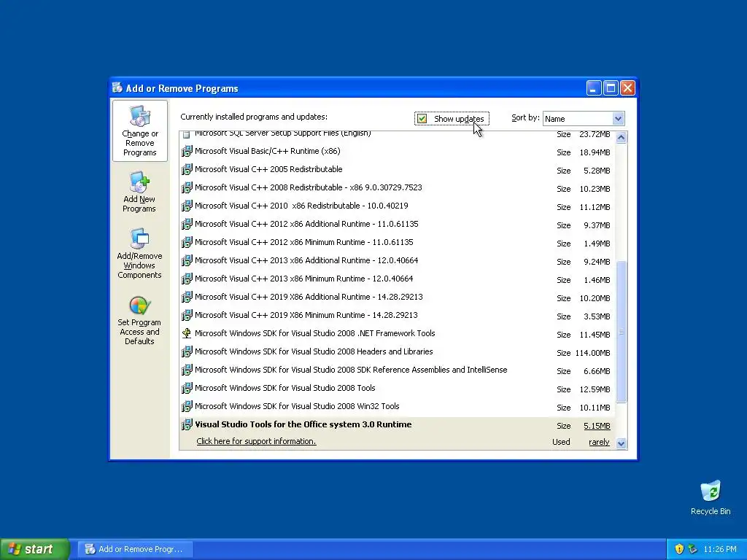Image resolution: width=747 pixels, height=560 pixels.
Task: Uncheck the Show updates checkbox
Action: [x=422, y=119]
